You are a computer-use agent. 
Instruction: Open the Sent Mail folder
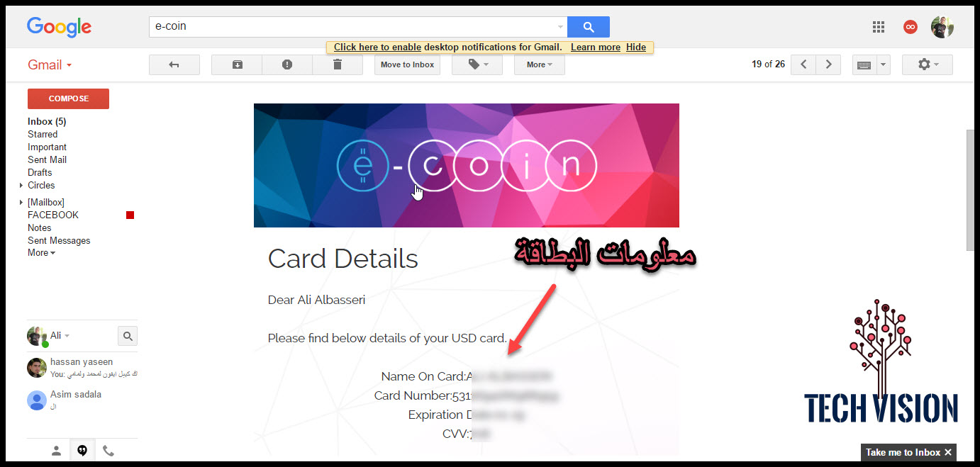click(x=47, y=160)
